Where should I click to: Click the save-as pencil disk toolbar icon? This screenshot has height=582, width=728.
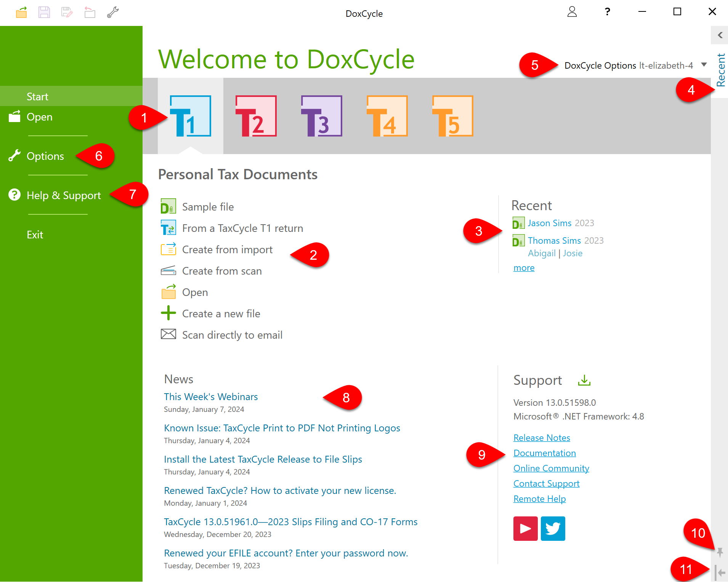coord(67,12)
